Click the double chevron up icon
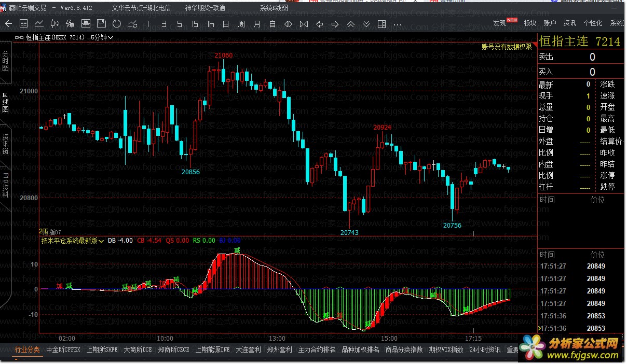Screen dimensions: 627x364 [x=351, y=24]
